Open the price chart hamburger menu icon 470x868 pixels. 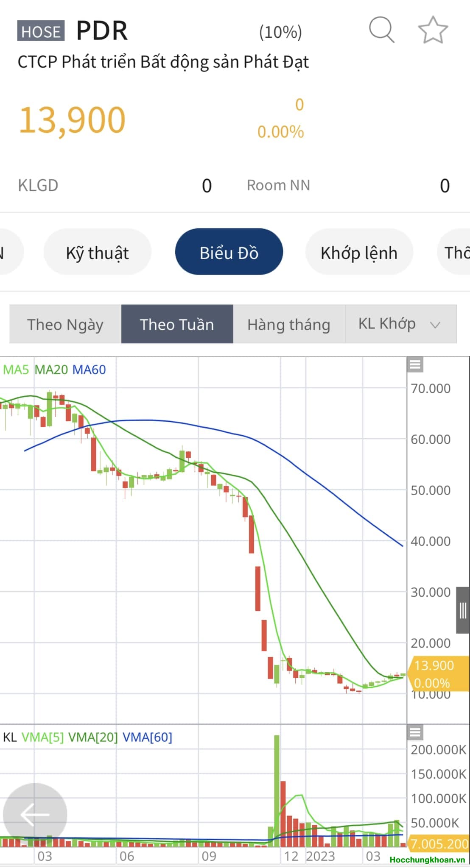(x=415, y=364)
